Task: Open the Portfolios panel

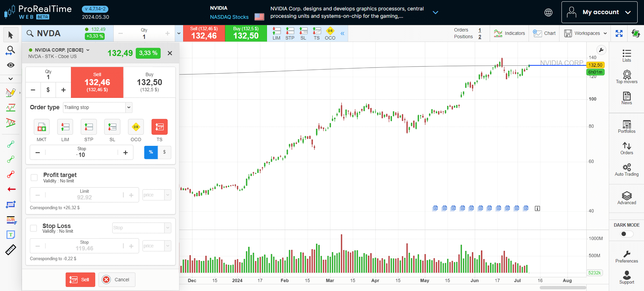Action: pos(627,126)
